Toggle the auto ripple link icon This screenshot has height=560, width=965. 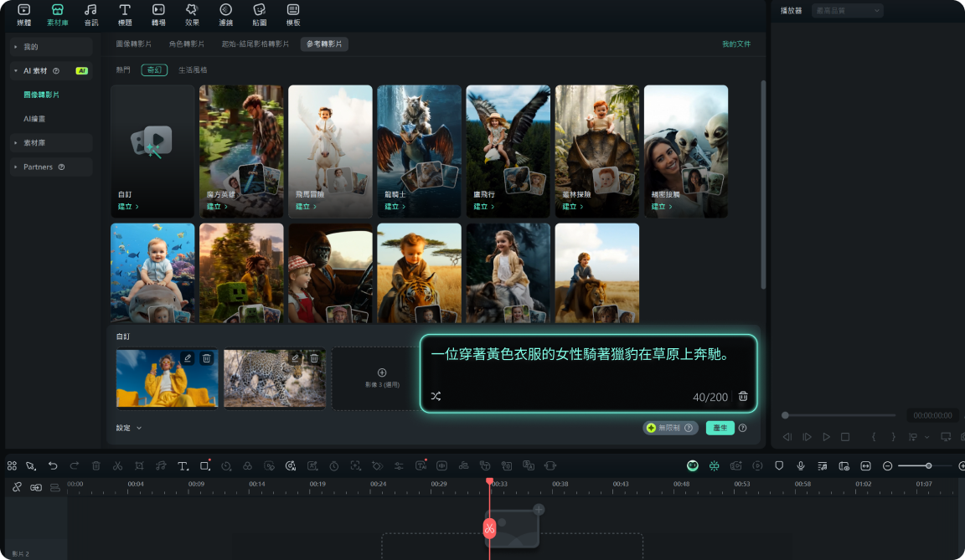(36, 487)
